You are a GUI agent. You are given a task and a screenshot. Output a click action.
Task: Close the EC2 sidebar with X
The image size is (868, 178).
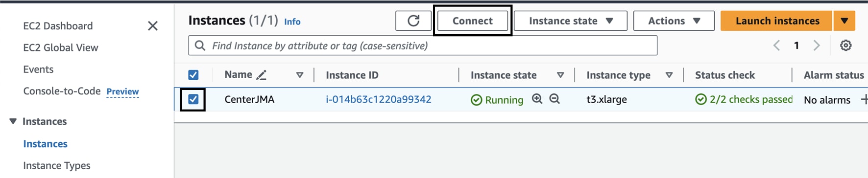tap(153, 25)
